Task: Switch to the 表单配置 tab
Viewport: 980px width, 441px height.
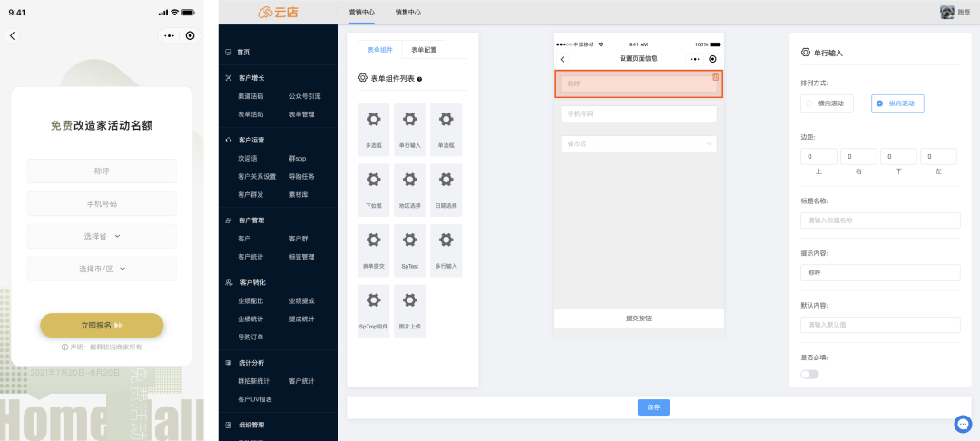Action: coord(425,50)
